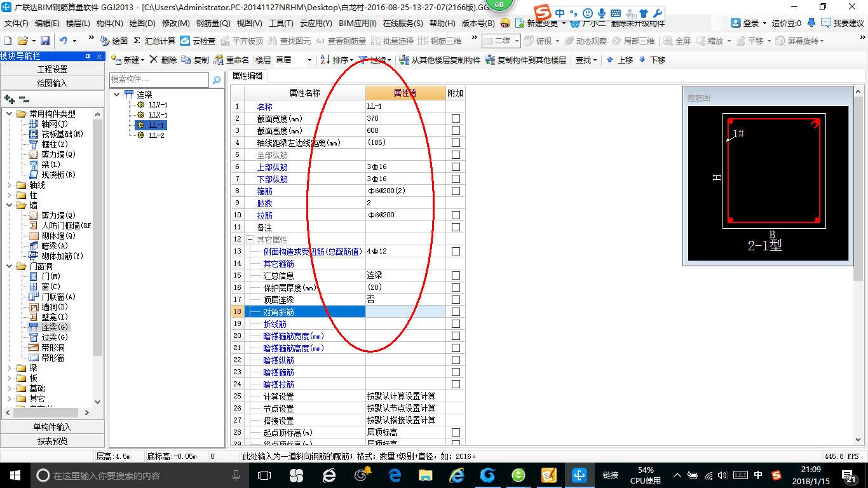This screenshot has height=488, width=868.
Task: Toggle 附加 checkbox for 汇总信息 row
Action: 456,276
